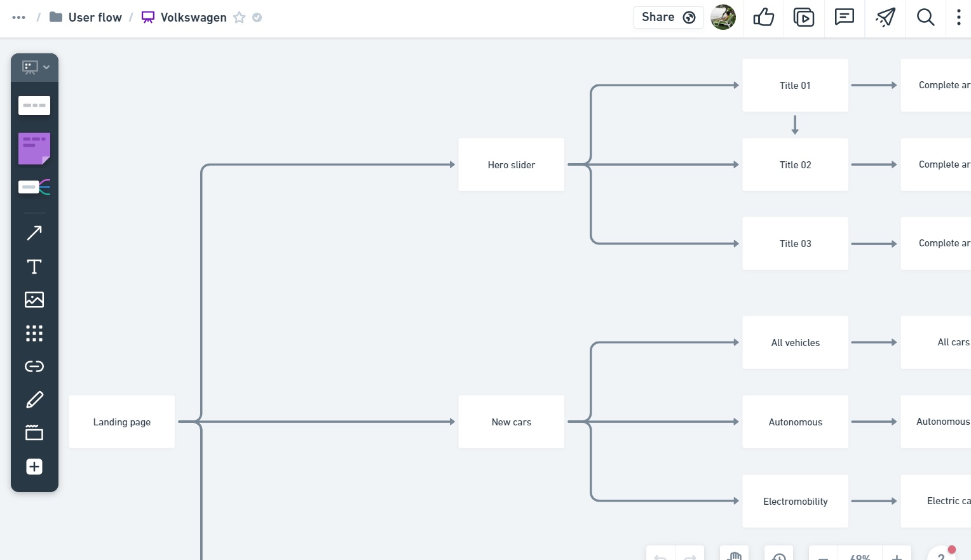Toggle the thumbs up like
The height and width of the screenshot is (560, 971).
coord(763,17)
